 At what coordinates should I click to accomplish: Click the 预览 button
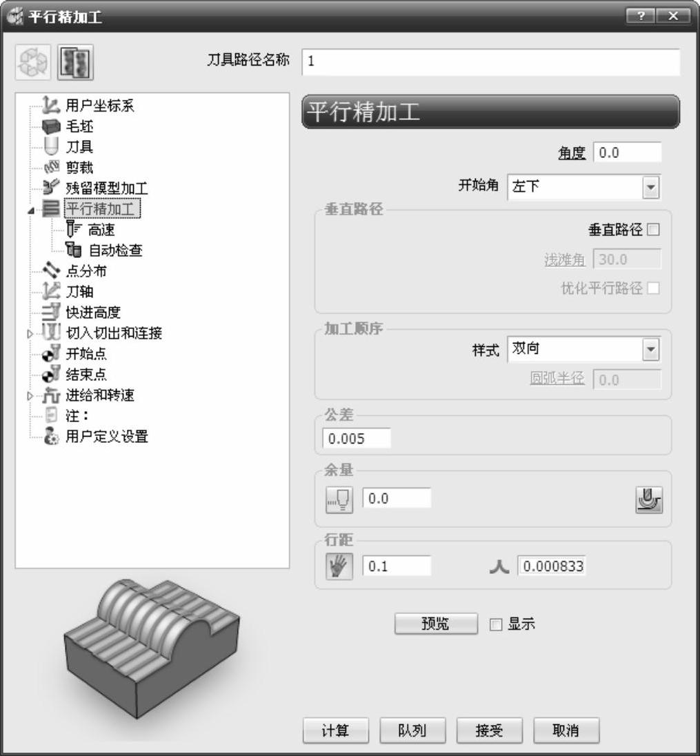[436, 624]
